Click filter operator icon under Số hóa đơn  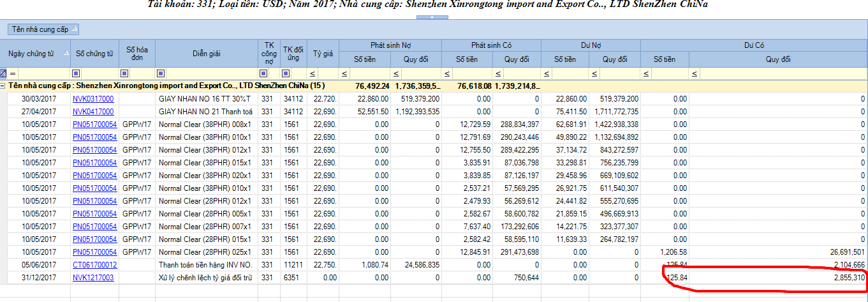123,73
